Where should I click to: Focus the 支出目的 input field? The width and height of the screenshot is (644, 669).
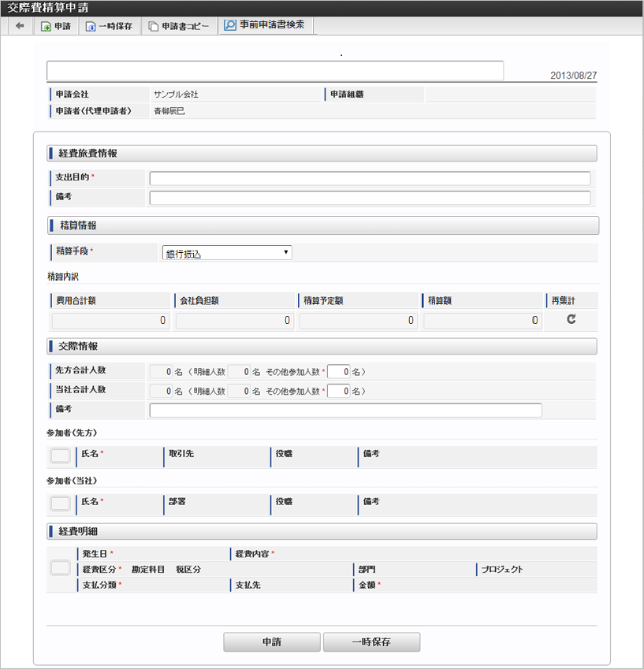pos(370,178)
